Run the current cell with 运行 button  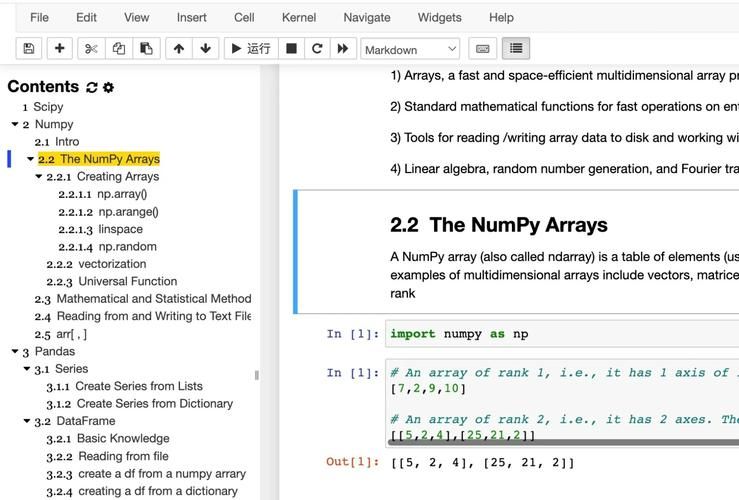click(x=251, y=49)
